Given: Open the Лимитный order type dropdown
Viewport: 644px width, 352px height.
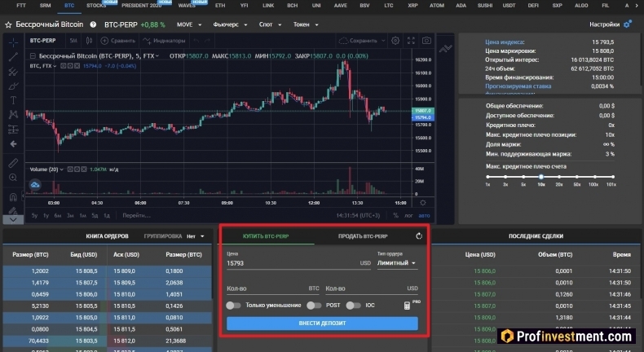Looking at the screenshot, I should [x=397, y=263].
